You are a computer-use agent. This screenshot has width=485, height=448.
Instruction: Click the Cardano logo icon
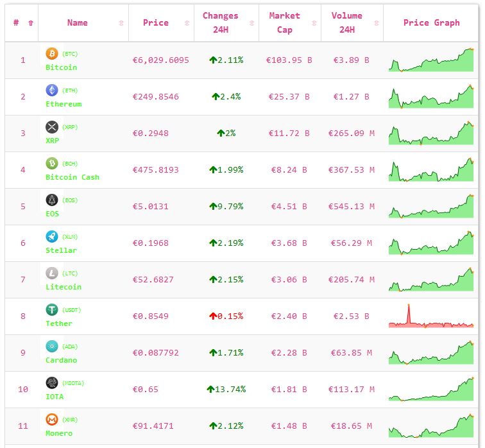(52, 347)
